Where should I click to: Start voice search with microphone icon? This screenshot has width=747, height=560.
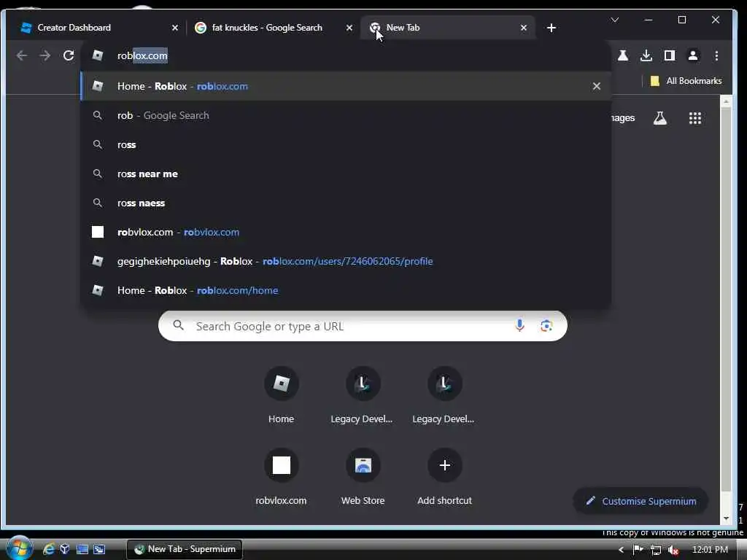[519, 326]
